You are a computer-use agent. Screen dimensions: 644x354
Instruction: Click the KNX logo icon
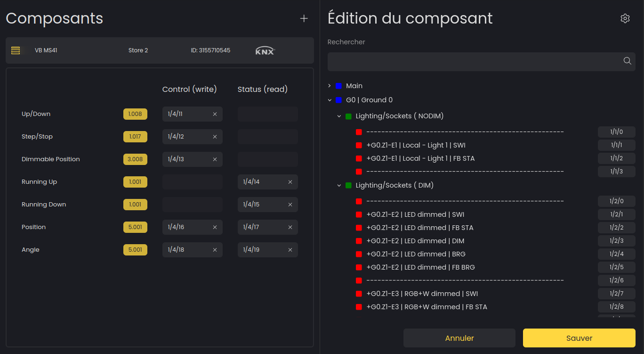click(265, 51)
